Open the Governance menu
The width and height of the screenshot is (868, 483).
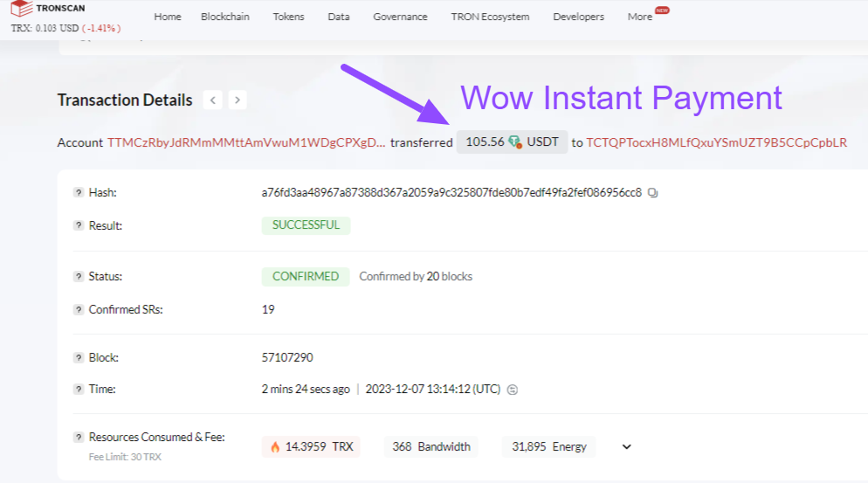pos(400,17)
